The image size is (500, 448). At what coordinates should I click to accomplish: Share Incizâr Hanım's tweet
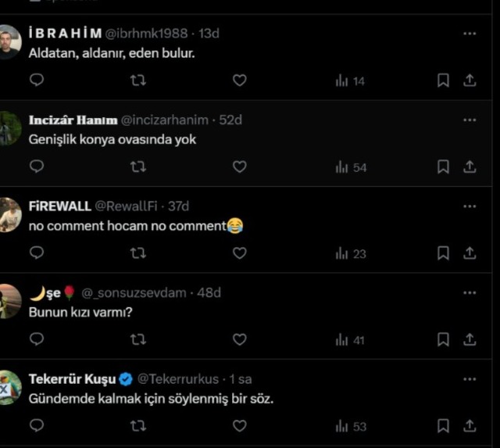[470, 167]
